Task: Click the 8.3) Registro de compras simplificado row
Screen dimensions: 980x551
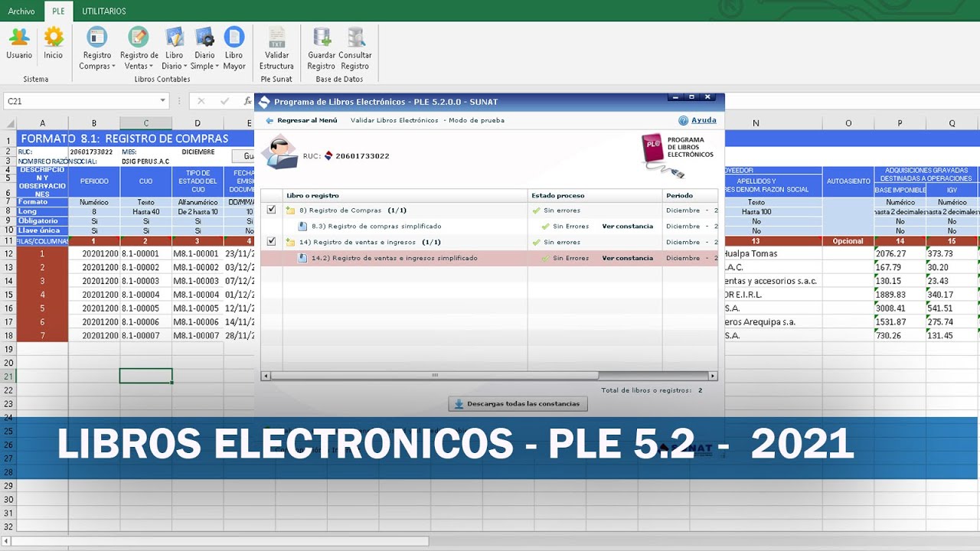Action: 489,227
